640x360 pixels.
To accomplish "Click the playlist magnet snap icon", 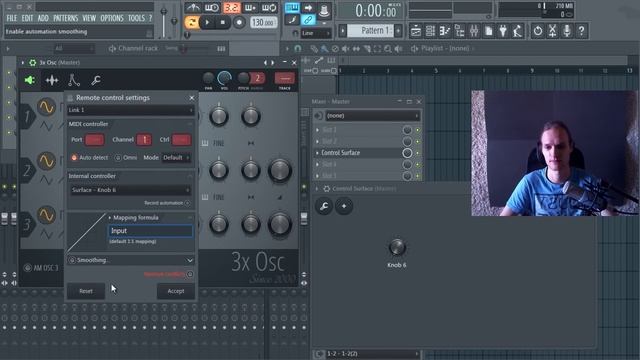I will pos(298,49).
